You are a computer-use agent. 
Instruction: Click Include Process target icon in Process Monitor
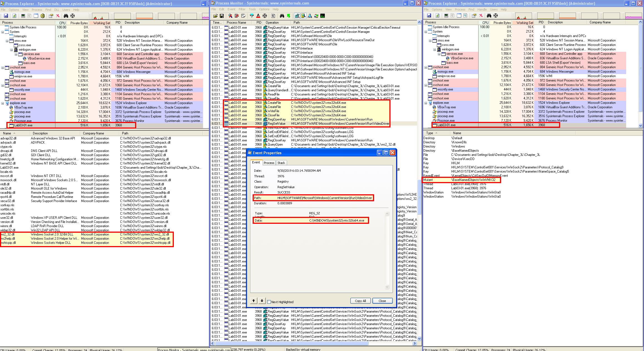(x=265, y=16)
